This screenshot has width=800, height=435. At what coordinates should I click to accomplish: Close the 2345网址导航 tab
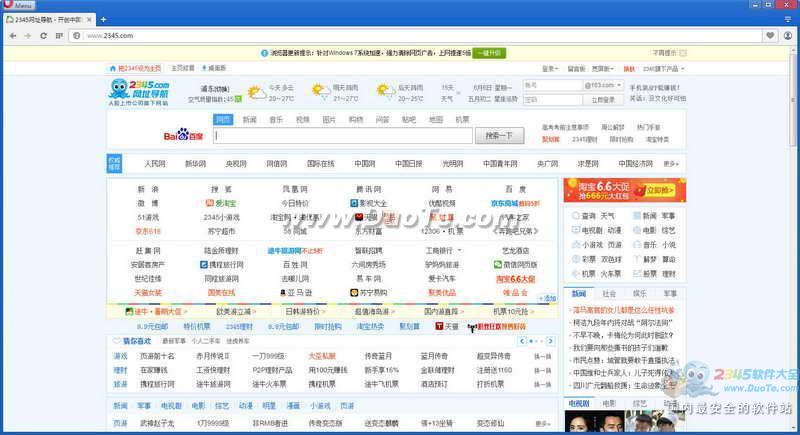[x=89, y=19]
